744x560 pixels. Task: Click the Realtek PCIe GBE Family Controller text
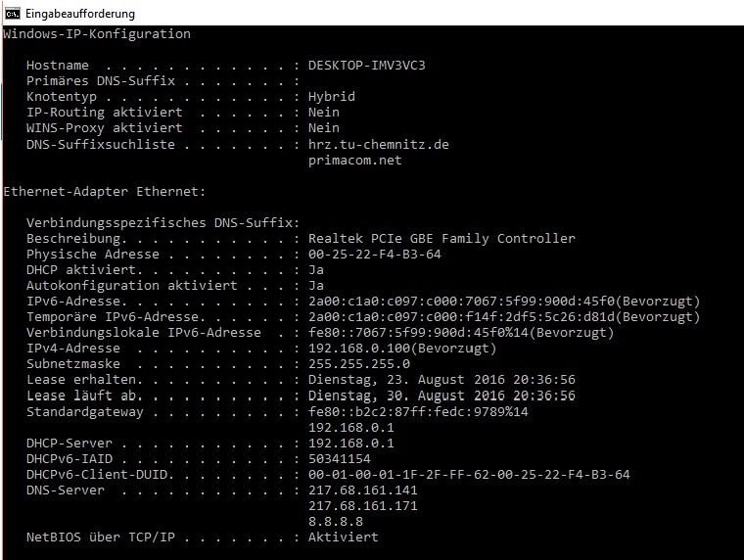(x=442, y=238)
